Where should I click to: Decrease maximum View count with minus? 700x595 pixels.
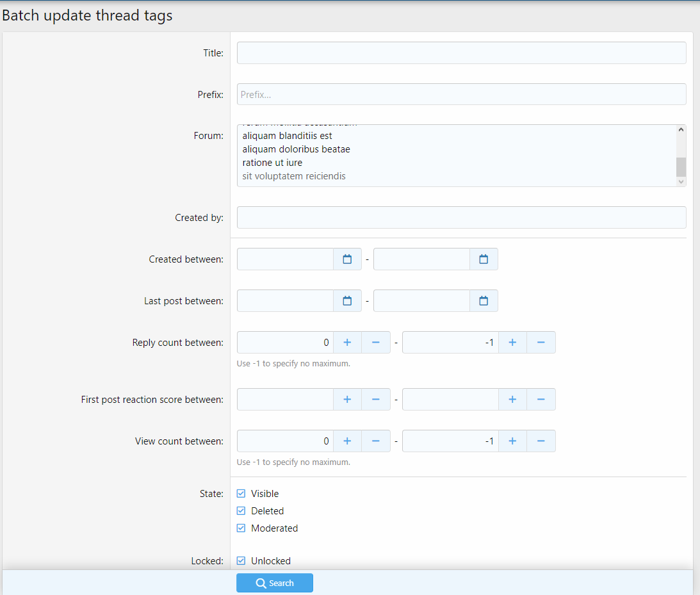tap(541, 441)
